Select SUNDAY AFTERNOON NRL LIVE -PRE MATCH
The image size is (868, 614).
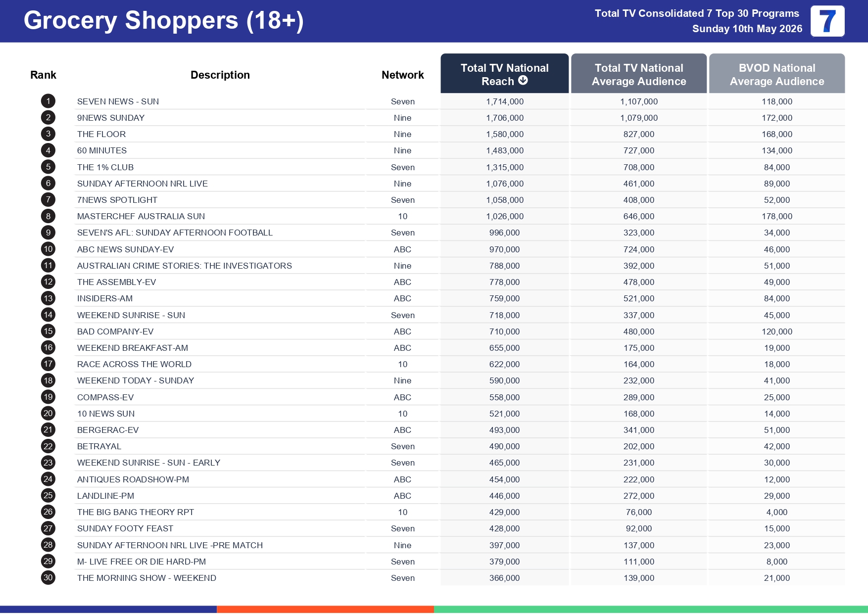pos(170,545)
